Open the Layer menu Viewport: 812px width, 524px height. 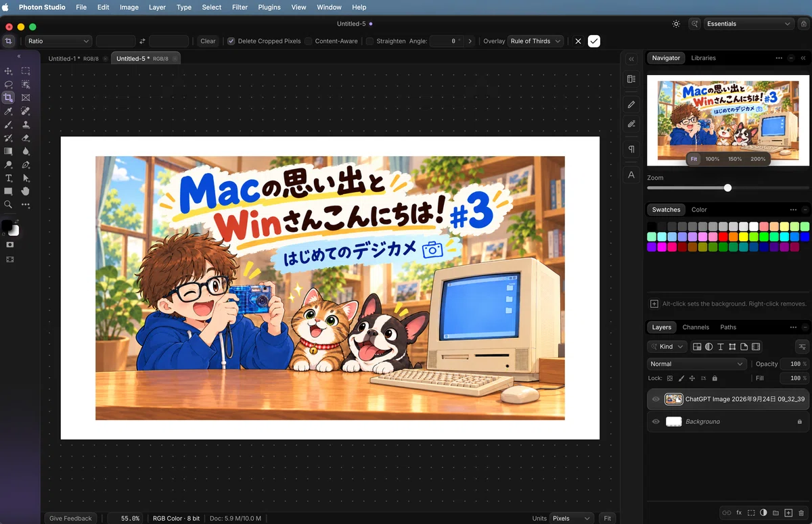[157, 7]
